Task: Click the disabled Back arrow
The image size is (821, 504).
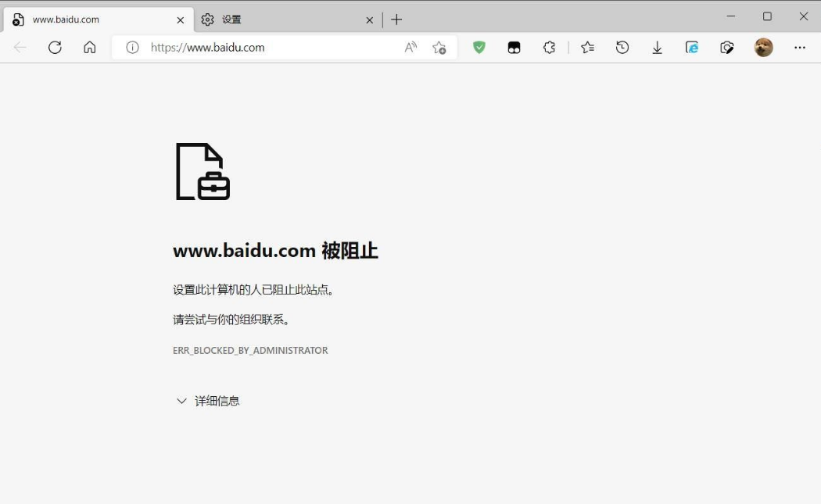Action: pyautogui.click(x=20, y=48)
